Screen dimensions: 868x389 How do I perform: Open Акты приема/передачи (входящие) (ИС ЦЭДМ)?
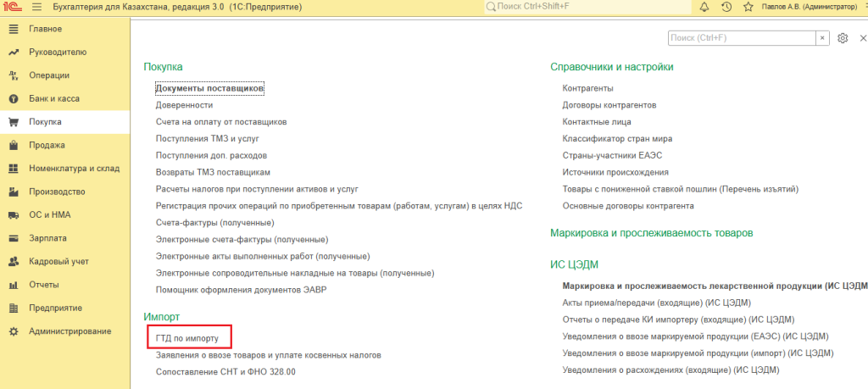657,303
